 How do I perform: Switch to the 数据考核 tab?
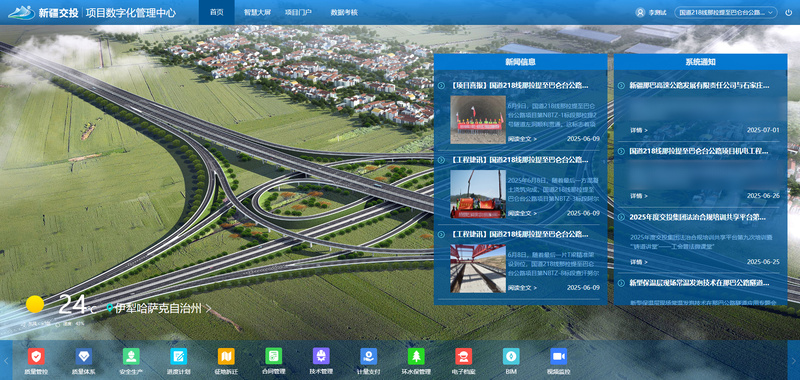tap(344, 12)
